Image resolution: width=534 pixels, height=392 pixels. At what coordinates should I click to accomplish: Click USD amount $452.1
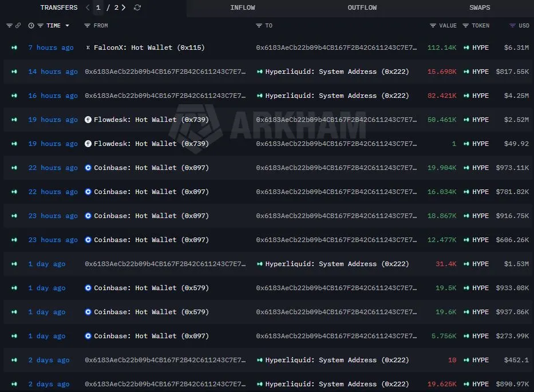pyautogui.click(x=516, y=360)
